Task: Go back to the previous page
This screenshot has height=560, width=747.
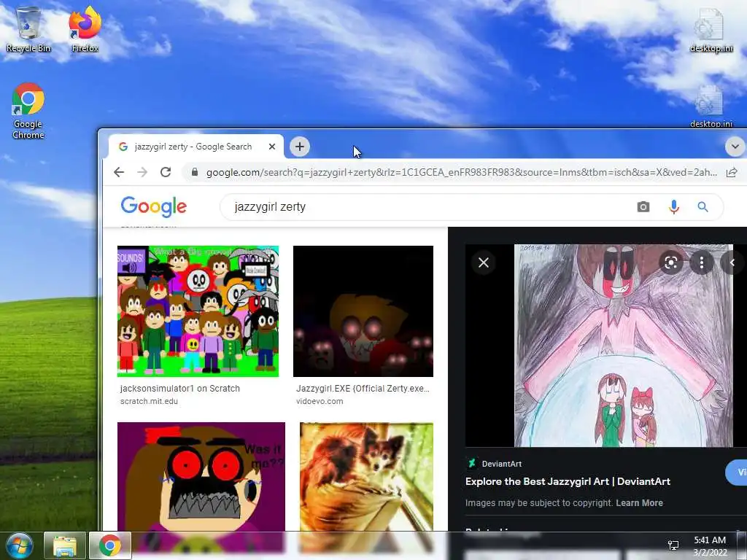Action: (119, 172)
